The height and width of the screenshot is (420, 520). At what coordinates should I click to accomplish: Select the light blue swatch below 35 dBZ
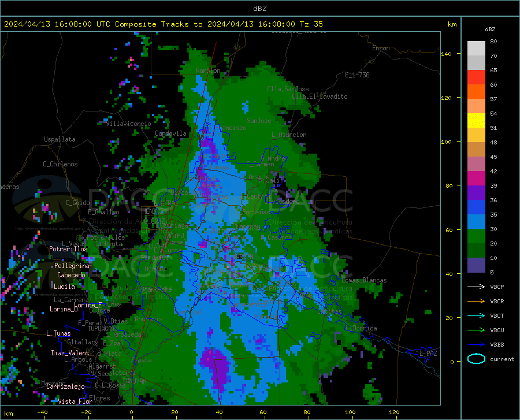476,222
